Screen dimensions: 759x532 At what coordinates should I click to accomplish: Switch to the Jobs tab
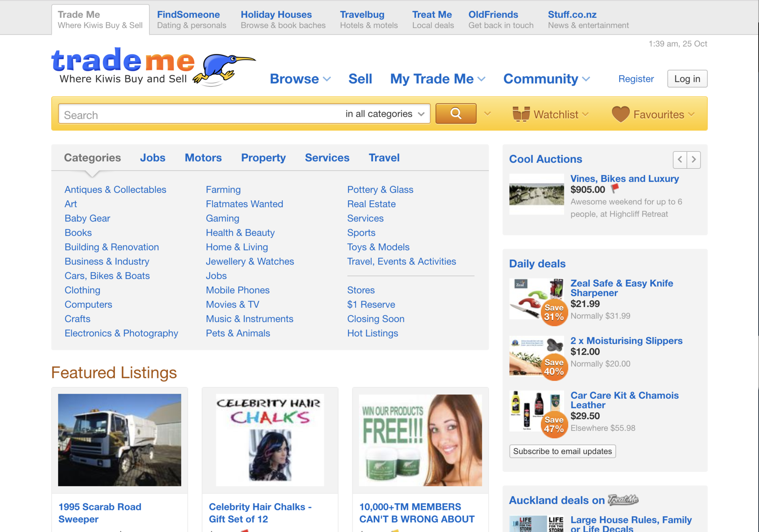point(153,158)
